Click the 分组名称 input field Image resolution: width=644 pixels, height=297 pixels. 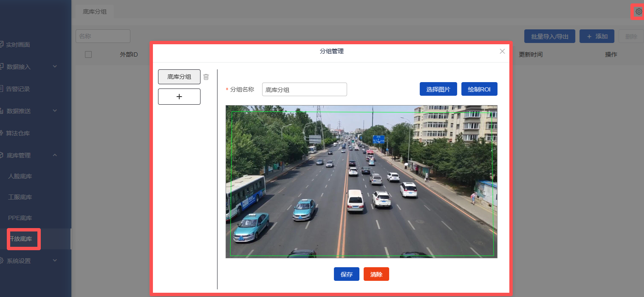pyautogui.click(x=304, y=89)
